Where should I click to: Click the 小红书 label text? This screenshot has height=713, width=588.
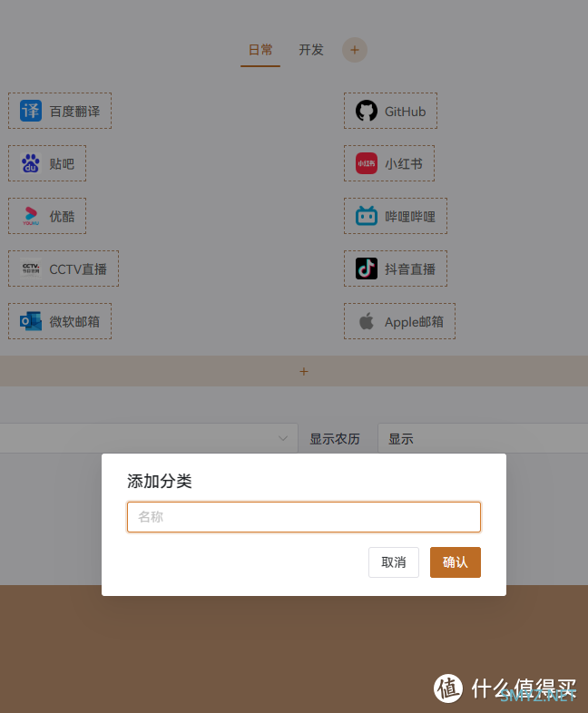pos(404,164)
